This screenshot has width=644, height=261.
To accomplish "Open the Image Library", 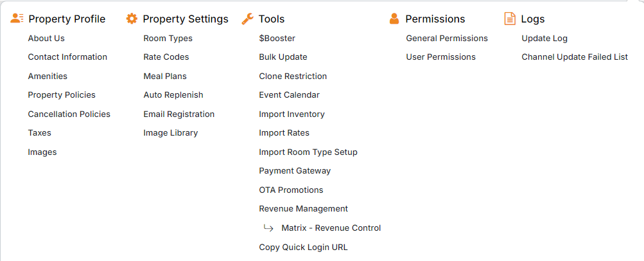I will (x=170, y=133).
